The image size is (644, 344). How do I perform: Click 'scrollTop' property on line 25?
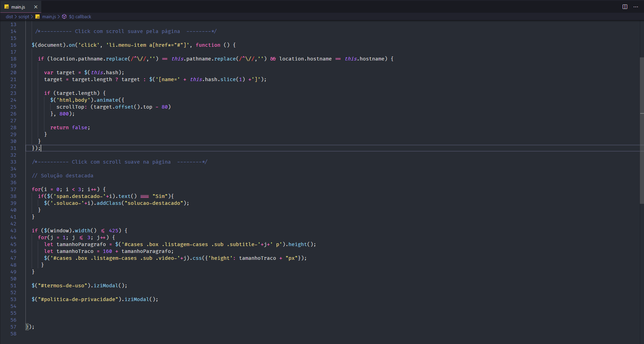click(x=70, y=107)
